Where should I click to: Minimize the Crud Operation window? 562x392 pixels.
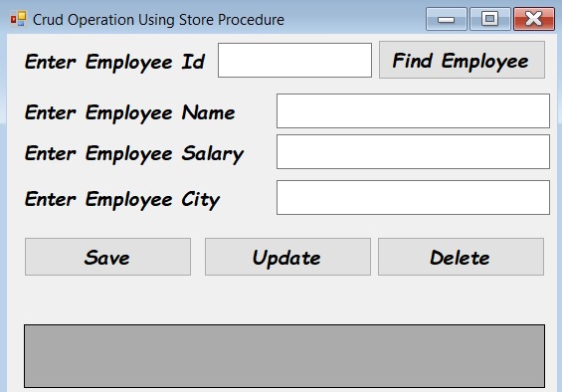(447, 19)
